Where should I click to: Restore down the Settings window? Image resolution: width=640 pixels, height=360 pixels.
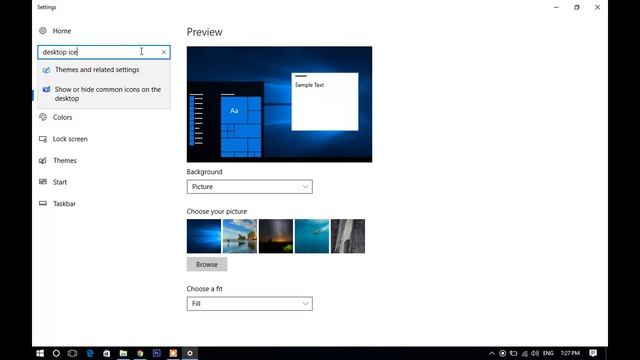[x=577, y=7]
